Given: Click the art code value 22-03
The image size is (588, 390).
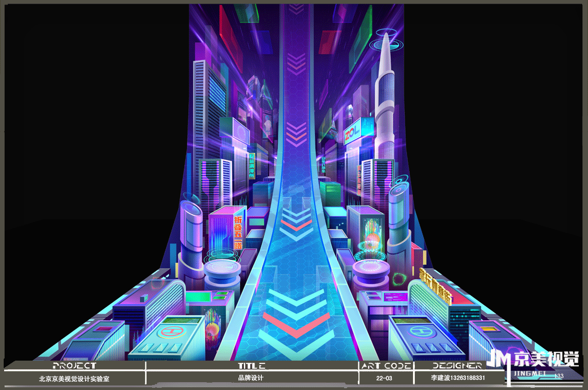Looking at the screenshot, I should click(384, 379).
